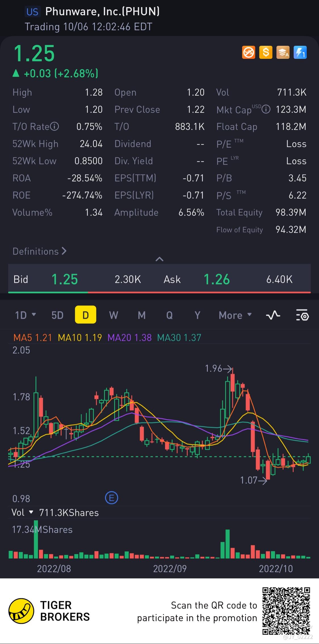Screen dimensions: 319x644
Task: Tap the Amplitude value 6.56%
Action: (191, 212)
